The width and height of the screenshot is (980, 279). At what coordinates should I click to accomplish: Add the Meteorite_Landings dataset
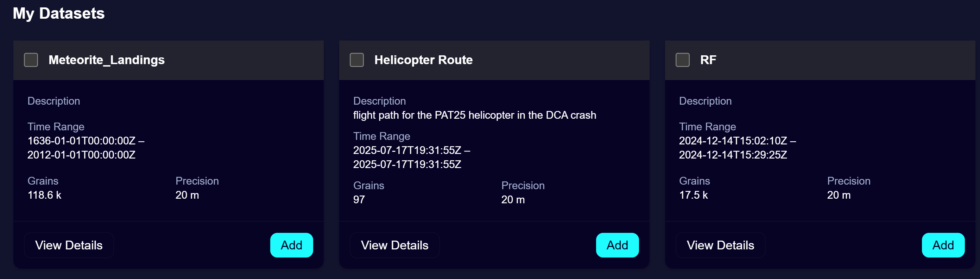click(291, 245)
